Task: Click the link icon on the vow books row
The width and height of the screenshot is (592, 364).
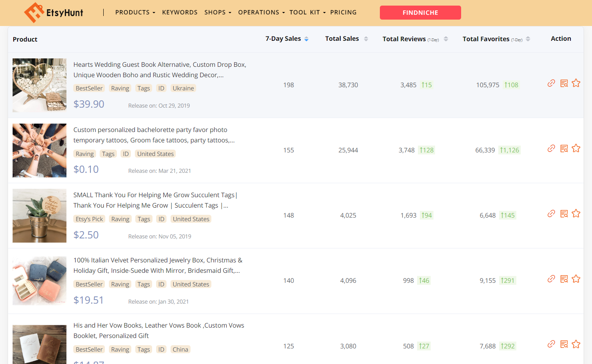Action: (551, 344)
